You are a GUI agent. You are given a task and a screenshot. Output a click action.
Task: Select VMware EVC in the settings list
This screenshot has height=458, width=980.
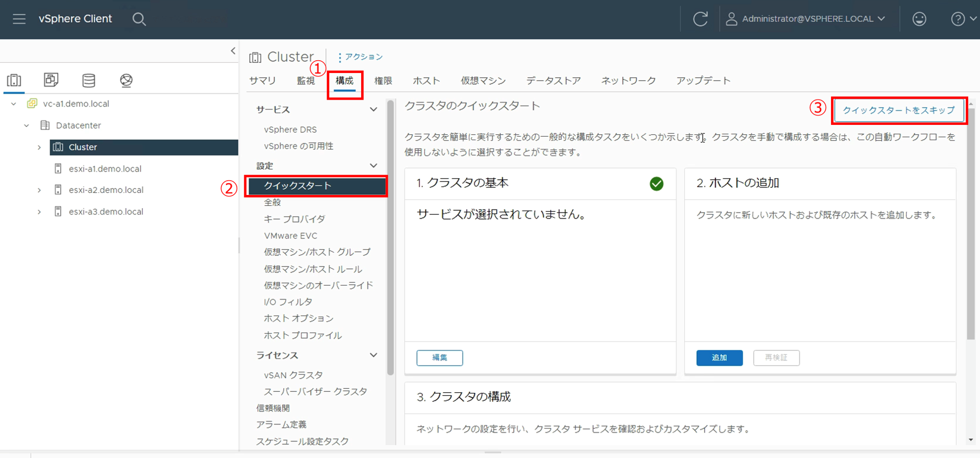coord(291,235)
